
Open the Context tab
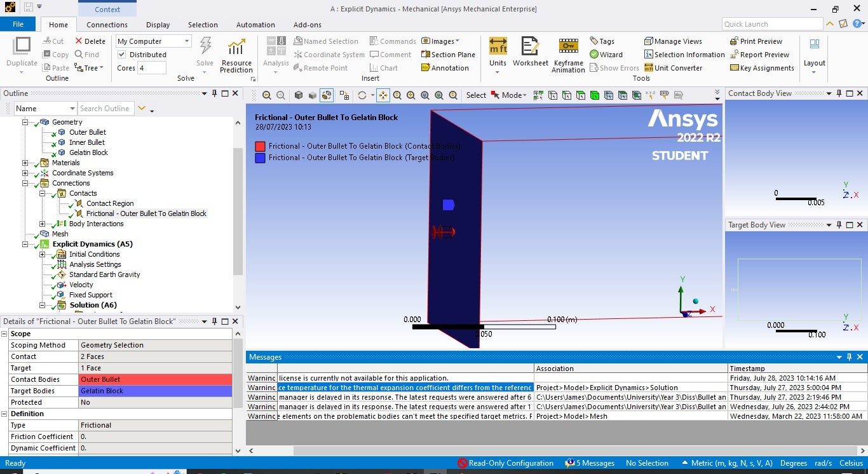(x=107, y=10)
